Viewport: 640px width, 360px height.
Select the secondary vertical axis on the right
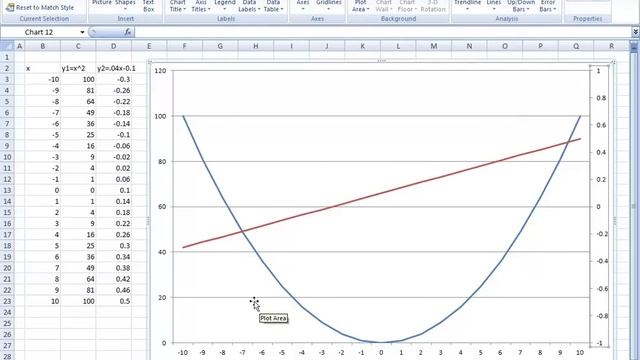[x=599, y=207]
